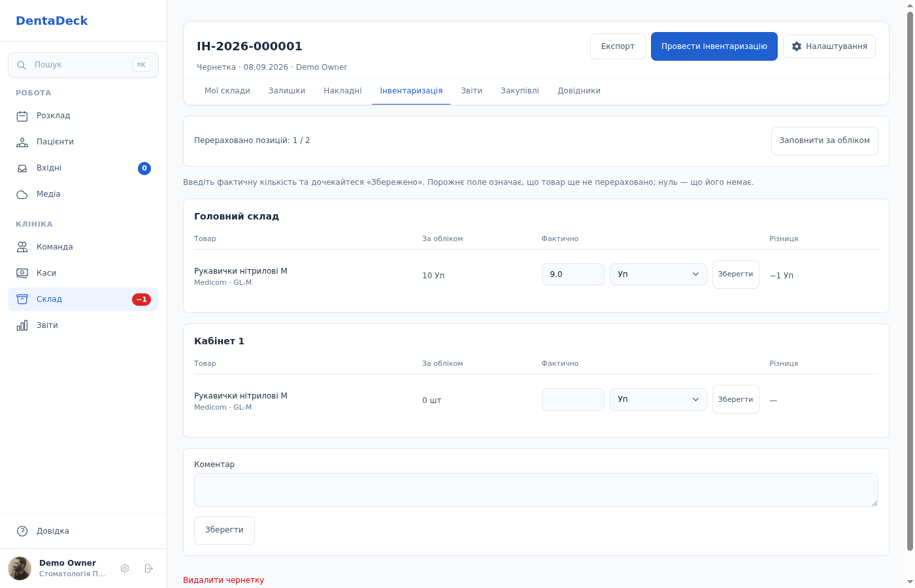Click into the Коментар text area
This screenshot has width=915, height=588.
536,490
